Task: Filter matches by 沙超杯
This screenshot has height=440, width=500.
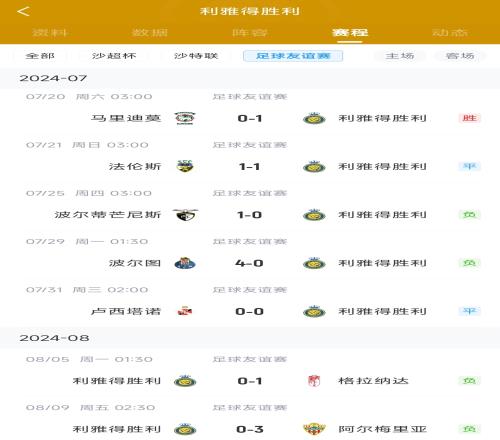Action: (114, 56)
